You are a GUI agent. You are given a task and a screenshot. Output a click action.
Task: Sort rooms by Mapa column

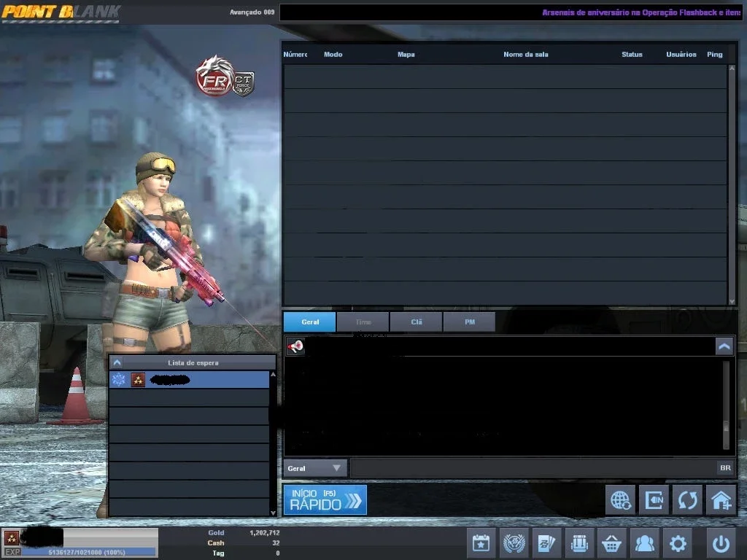(x=406, y=54)
